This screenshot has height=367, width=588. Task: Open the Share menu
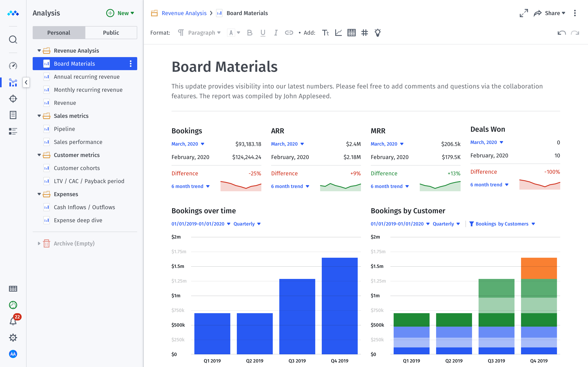click(553, 13)
